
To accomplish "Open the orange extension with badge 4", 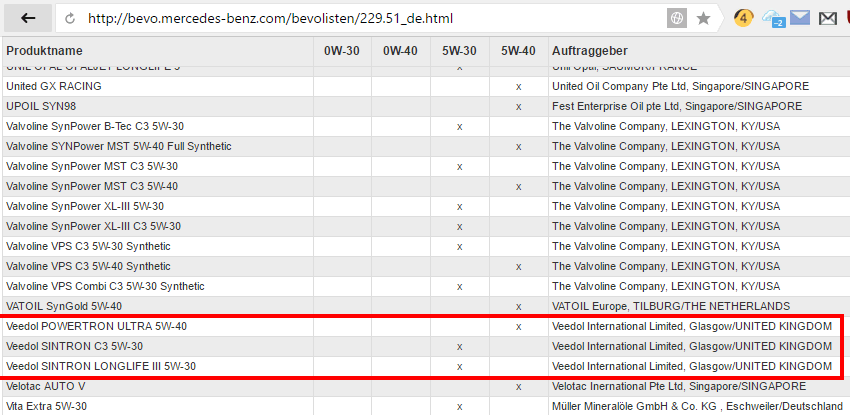I will pos(743,18).
